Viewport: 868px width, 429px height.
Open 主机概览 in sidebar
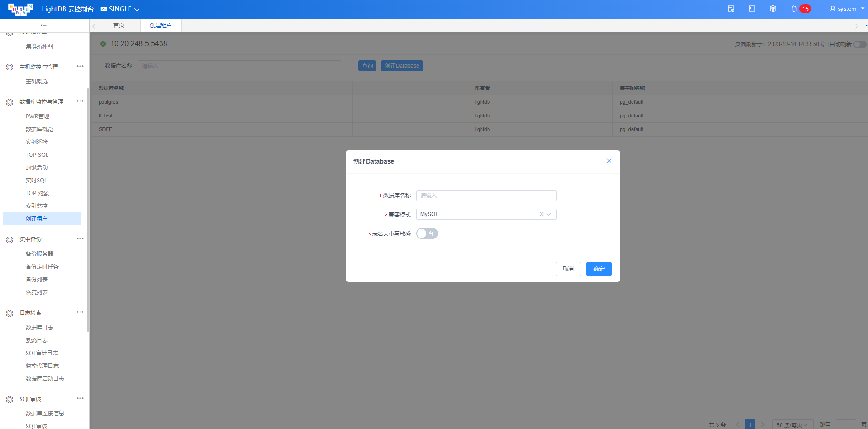tap(37, 81)
